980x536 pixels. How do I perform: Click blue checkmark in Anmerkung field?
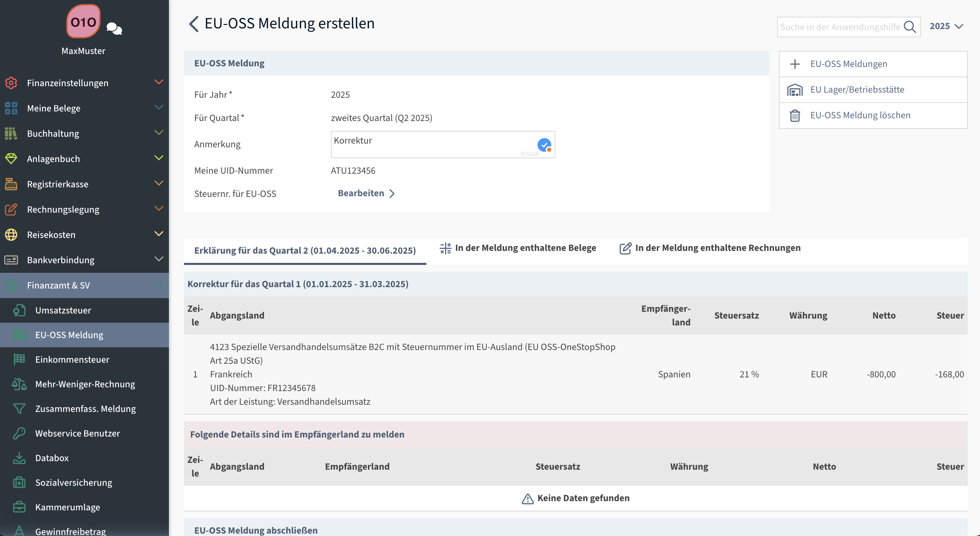point(544,145)
